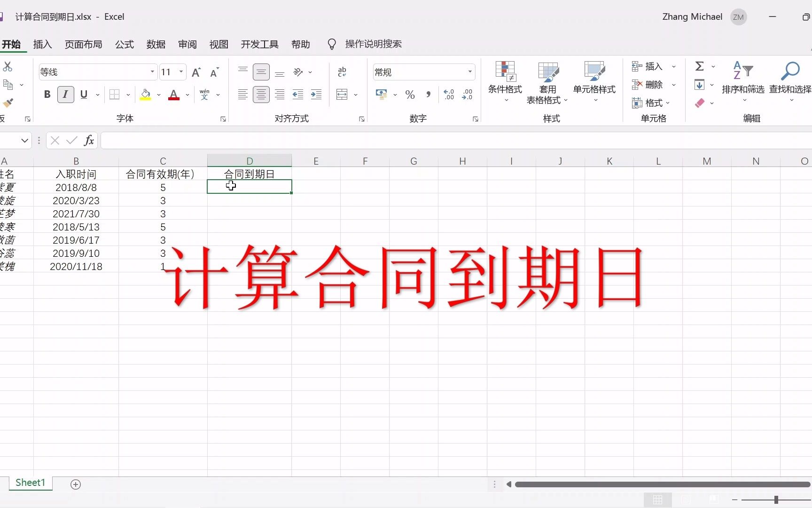Switch to the 数据 ribbon tab
The image size is (812, 508).
click(156, 44)
